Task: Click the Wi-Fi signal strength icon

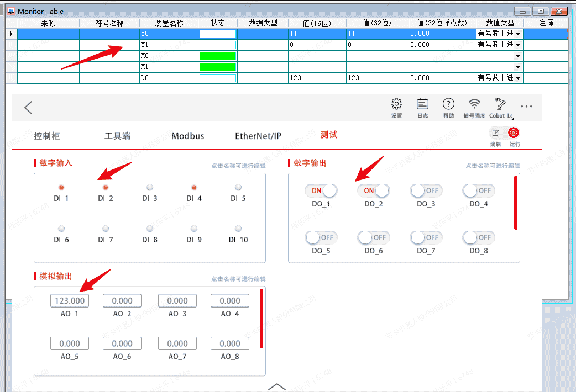Action: (x=474, y=105)
